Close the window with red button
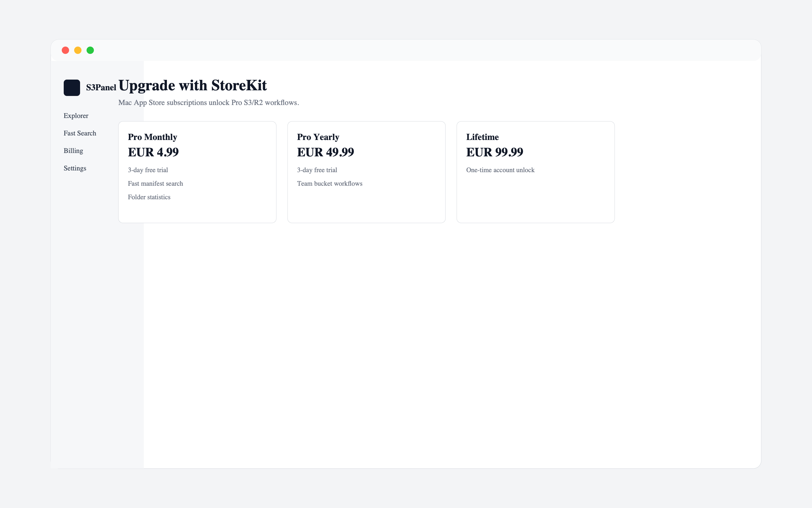This screenshot has width=812, height=508. pos(65,51)
